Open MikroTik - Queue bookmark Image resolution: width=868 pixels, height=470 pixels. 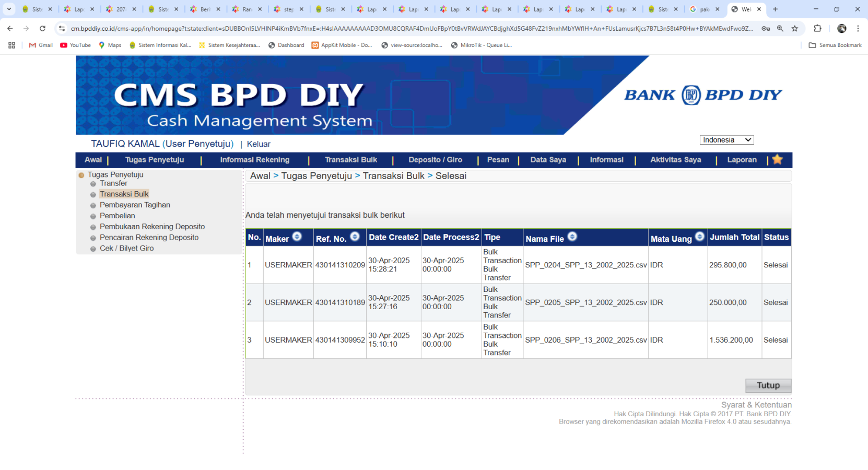tap(481, 45)
